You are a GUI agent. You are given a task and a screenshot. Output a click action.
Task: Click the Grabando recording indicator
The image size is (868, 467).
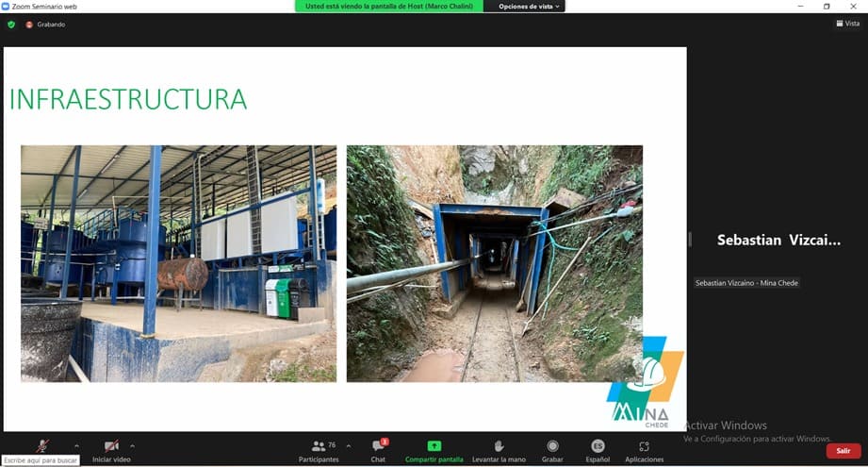pos(45,25)
